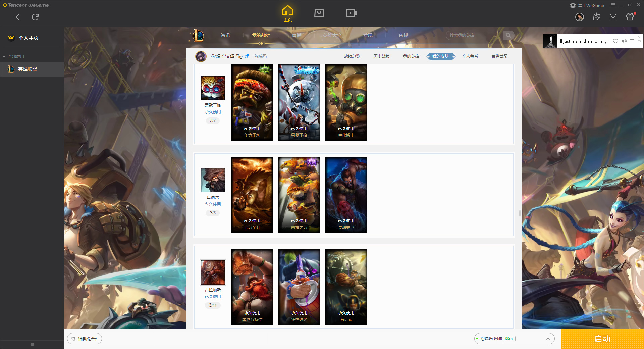Image resolution: width=644 pixels, height=349 pixels.
Task: Click the 黑默丁格 champion portrait
Action: [x=213, y=88]
